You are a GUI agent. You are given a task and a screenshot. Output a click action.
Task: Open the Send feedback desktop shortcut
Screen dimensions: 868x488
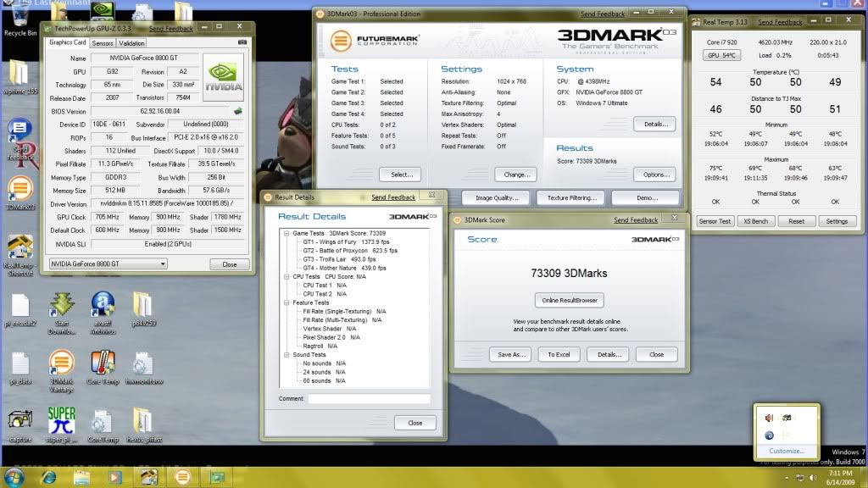tap(20, 140)
